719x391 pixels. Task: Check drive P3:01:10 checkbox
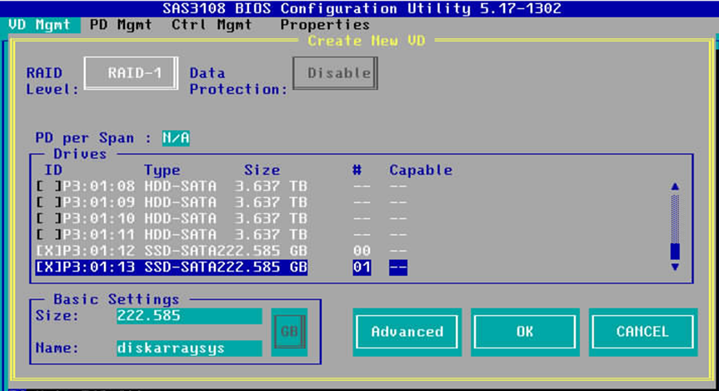click(49, 218)
